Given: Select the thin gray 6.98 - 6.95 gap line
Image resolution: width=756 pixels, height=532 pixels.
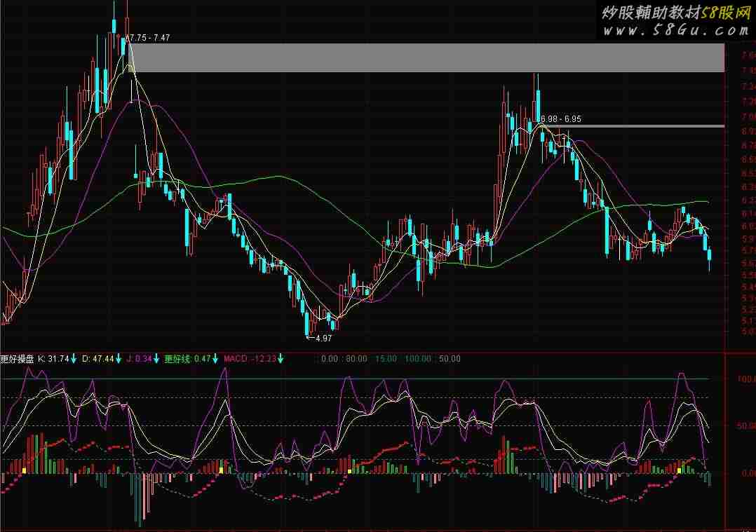Looking at the screenshot, I should click(631, 126).
